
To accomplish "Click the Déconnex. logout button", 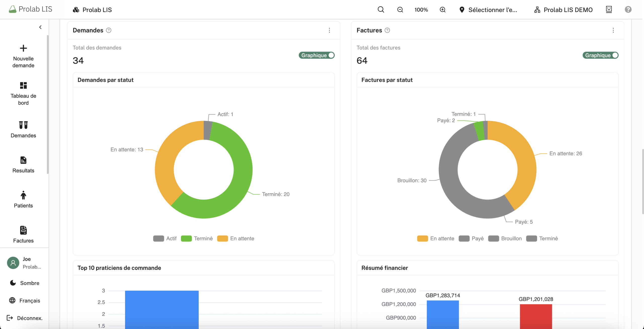I will (25, 318).
